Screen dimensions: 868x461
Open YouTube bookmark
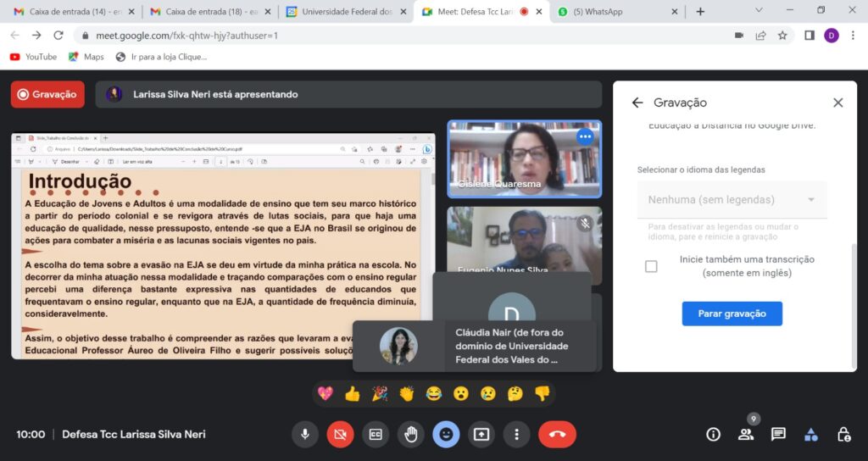(x=33, y=57)
